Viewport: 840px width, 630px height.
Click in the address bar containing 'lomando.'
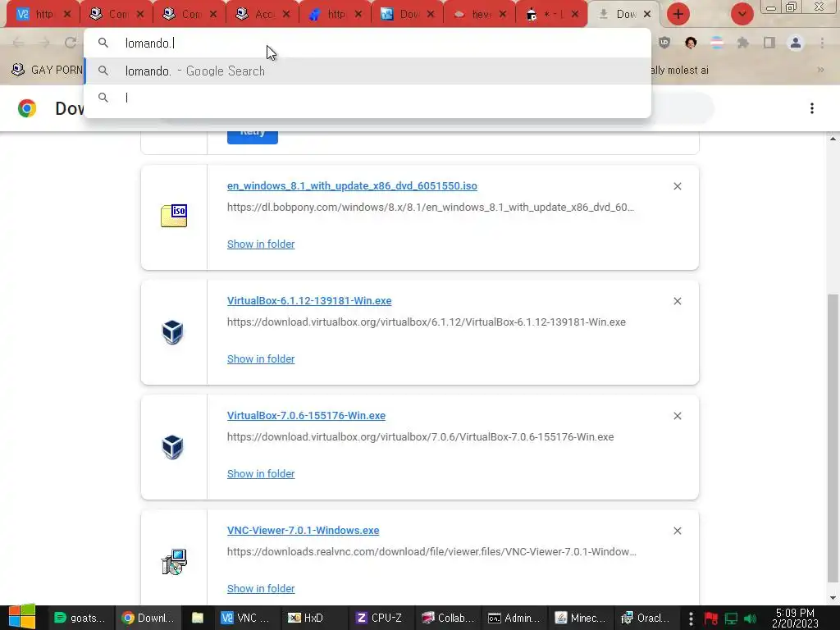pos(367,43)
